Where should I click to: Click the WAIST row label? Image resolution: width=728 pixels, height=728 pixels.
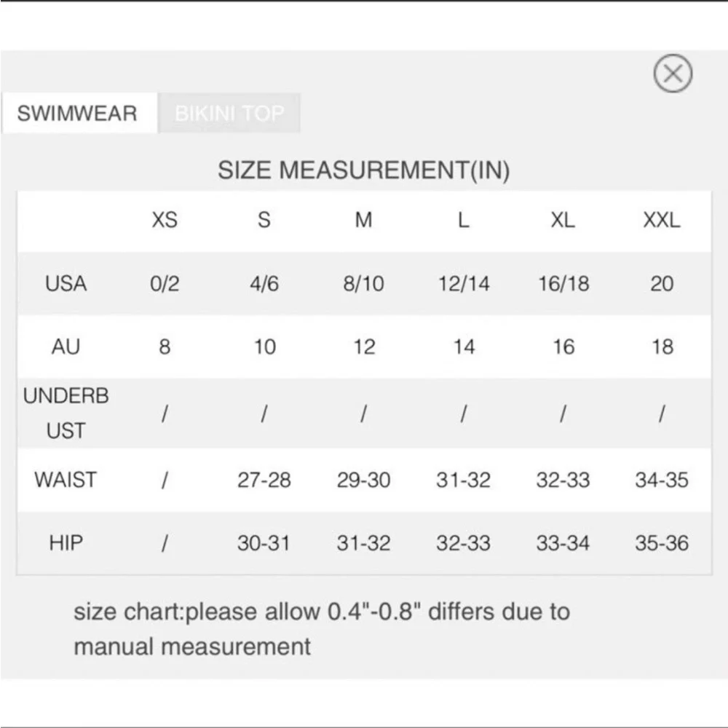click(x=66, y=480)
